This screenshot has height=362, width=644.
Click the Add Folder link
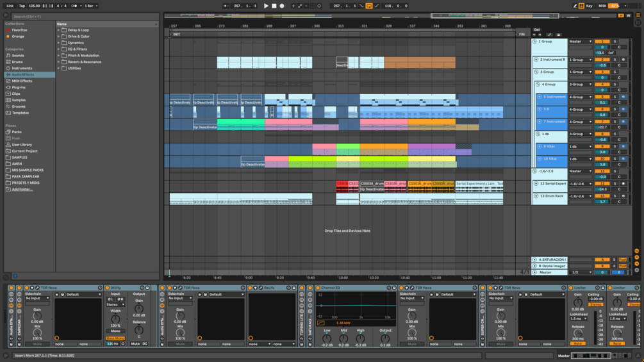22,189
